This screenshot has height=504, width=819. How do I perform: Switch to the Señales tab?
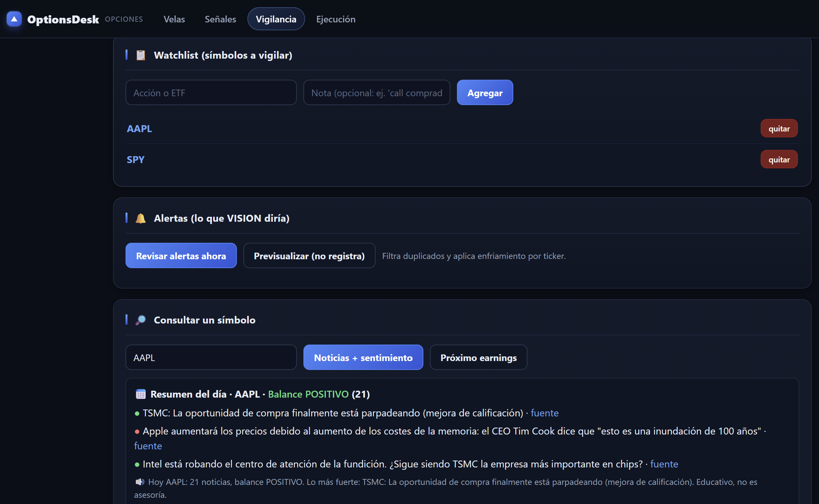pyautogui.click(x=220, y=19)
